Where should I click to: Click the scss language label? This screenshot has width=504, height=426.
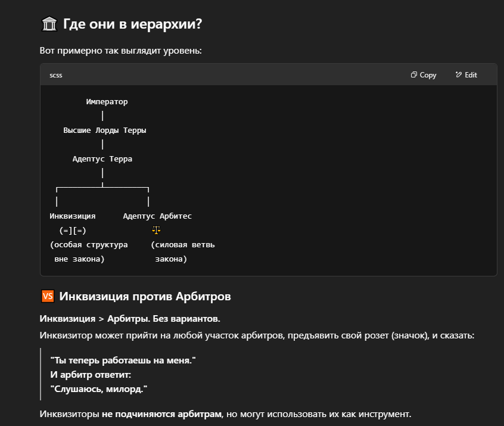(56, 75)
